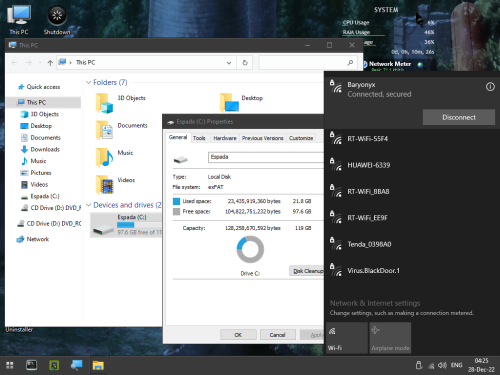Click the Explorer search box

tap(308, 63)
